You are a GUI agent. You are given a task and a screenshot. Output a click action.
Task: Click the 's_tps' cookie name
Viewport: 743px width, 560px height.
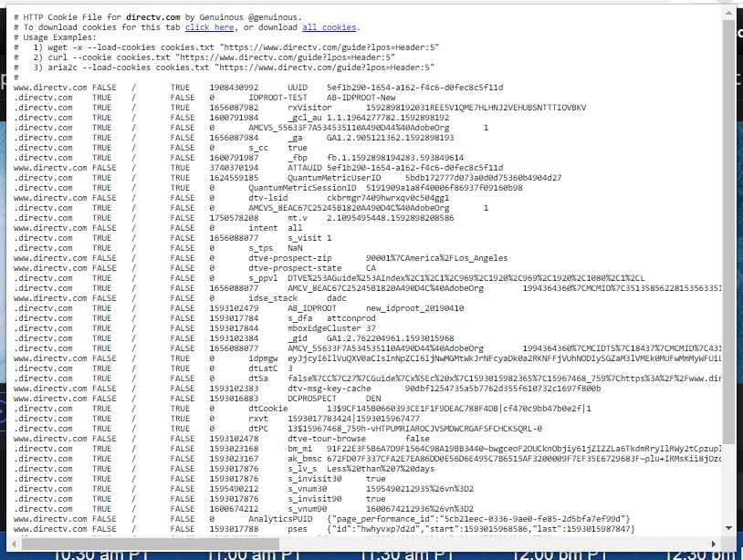pyautogui.click(x=261, y=248)
